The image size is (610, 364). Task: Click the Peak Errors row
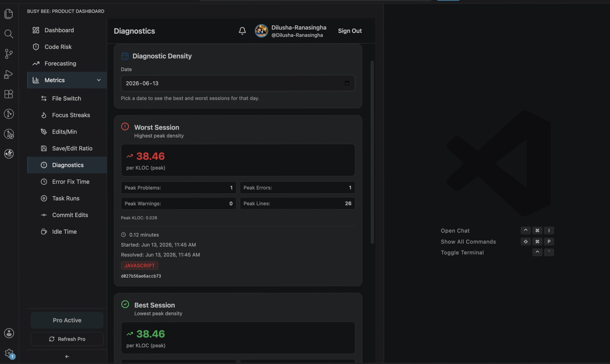[x=297, y=188]
